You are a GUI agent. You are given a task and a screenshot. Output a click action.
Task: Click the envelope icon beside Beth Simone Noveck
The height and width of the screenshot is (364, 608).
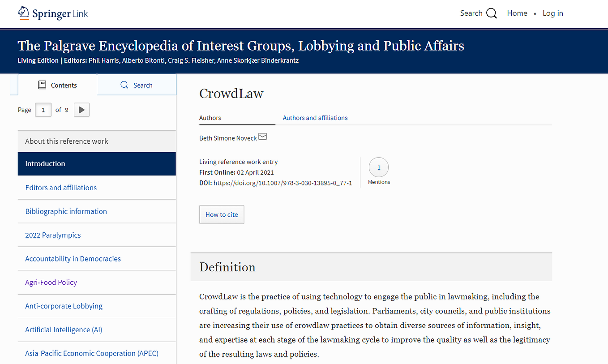[x=263, y=137]
